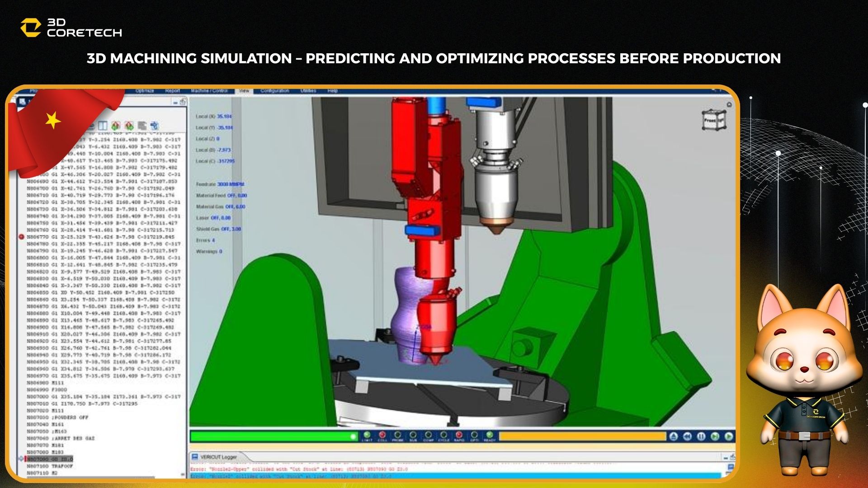Open the Configuration menu

pyautogui.click(x=275, y=91)
